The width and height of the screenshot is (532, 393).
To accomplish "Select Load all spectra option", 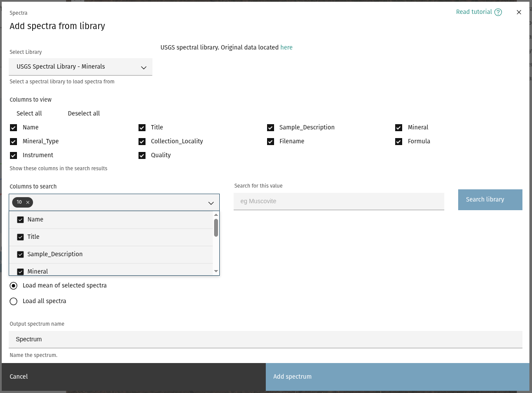I will click(x=13, y=301).
